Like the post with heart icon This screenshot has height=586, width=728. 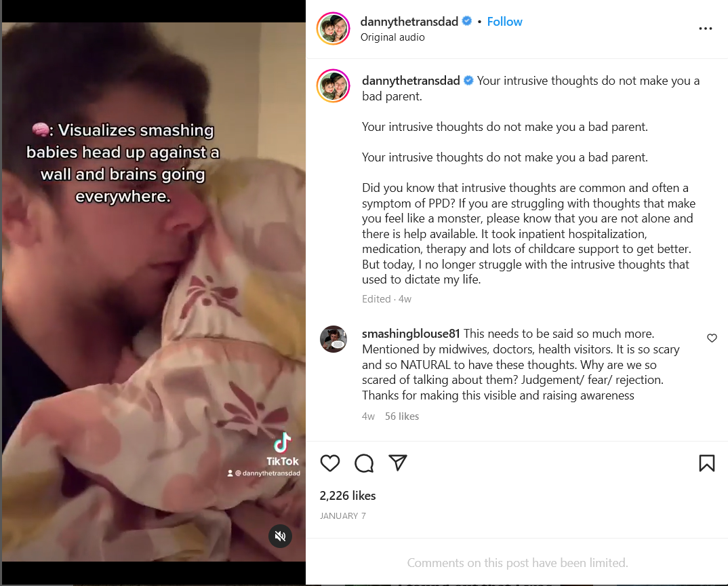330,463
